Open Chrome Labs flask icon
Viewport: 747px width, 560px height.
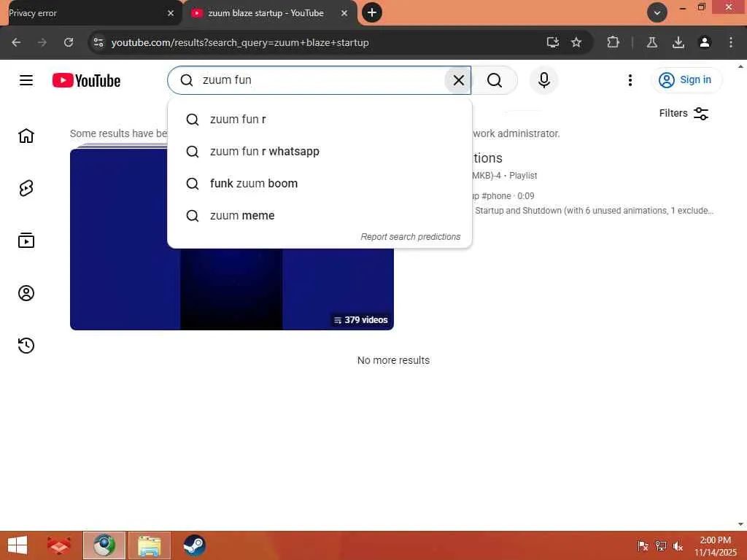[652, 42]
